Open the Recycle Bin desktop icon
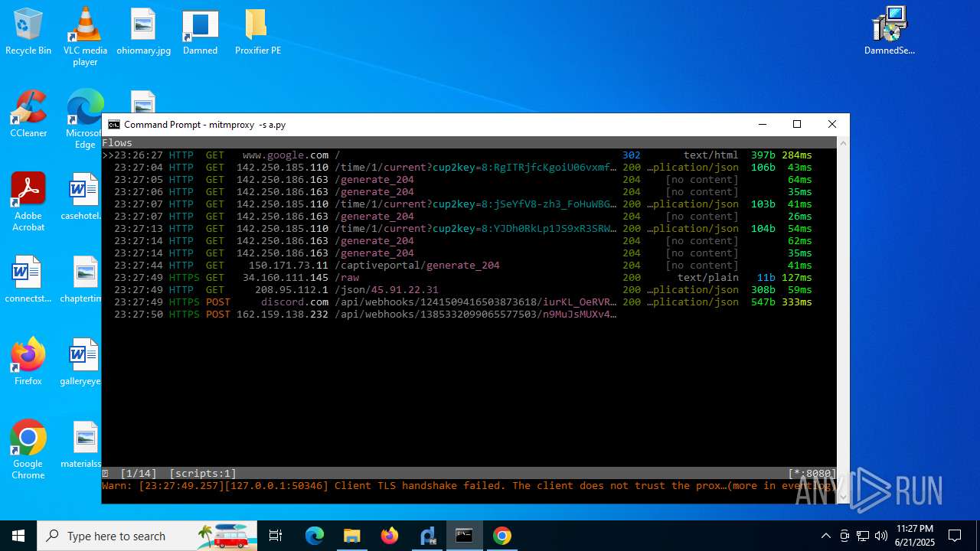The height and width of the screenshot is (551, 980). point(28,32)
